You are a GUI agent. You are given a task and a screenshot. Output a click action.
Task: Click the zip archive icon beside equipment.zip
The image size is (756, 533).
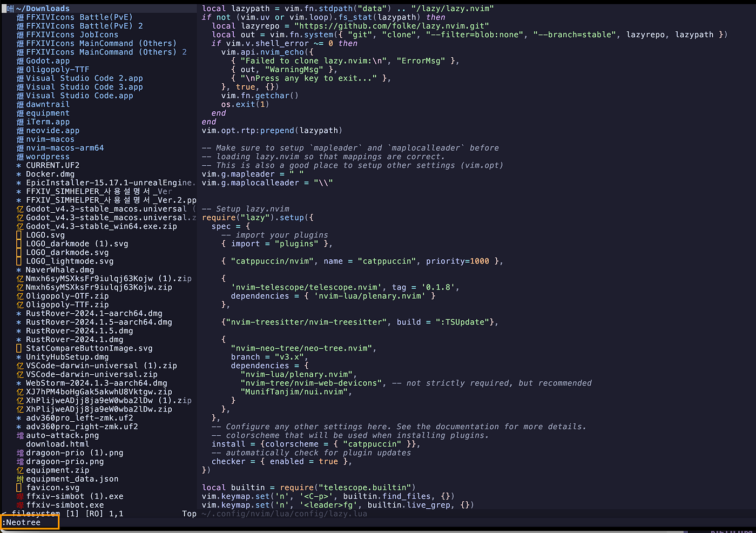20,470
